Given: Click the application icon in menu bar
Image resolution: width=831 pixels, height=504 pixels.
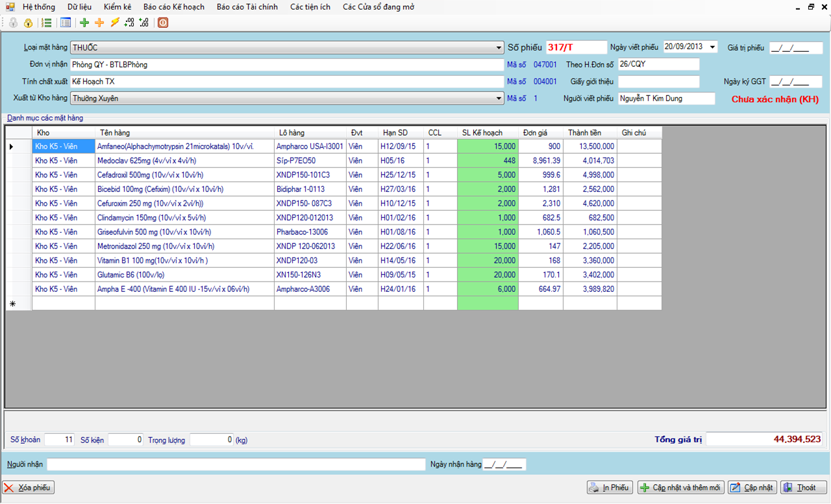Looking at the screenshot, I should coord(10,7).
